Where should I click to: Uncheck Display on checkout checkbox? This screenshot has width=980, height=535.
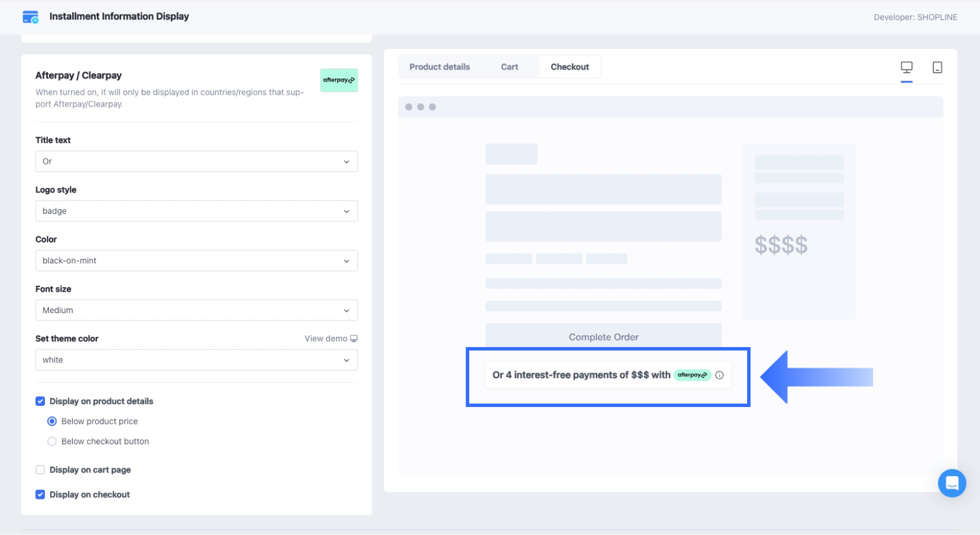(x=40, y=495)
